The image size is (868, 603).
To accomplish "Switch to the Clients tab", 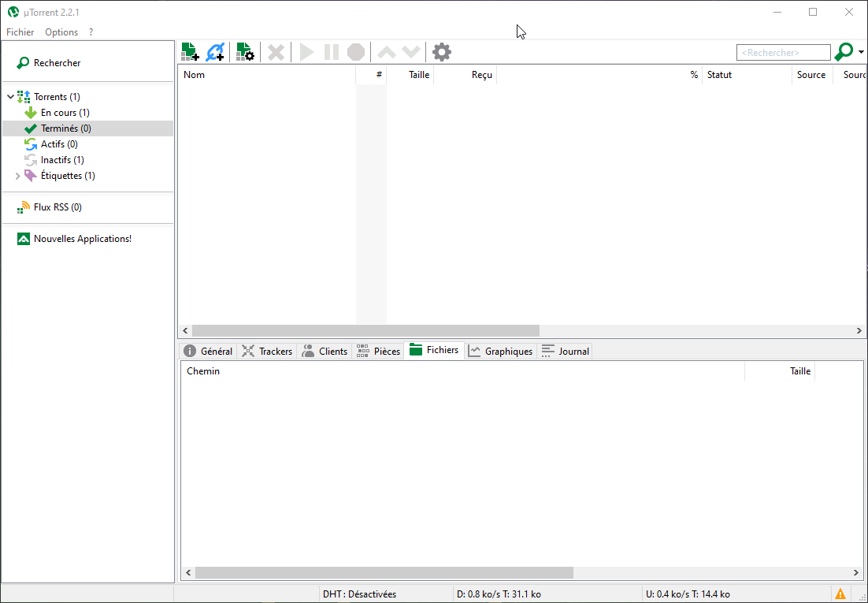I will tap(325, 351).
